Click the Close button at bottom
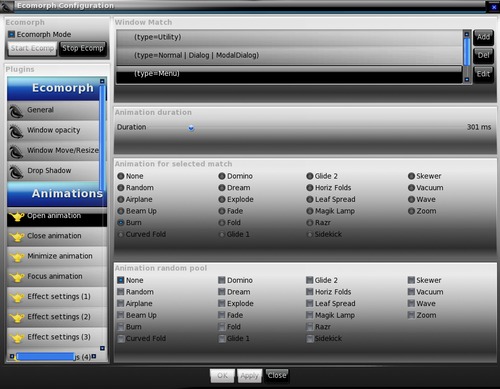This screenshot has height=389, width=500. click(277, 376)
